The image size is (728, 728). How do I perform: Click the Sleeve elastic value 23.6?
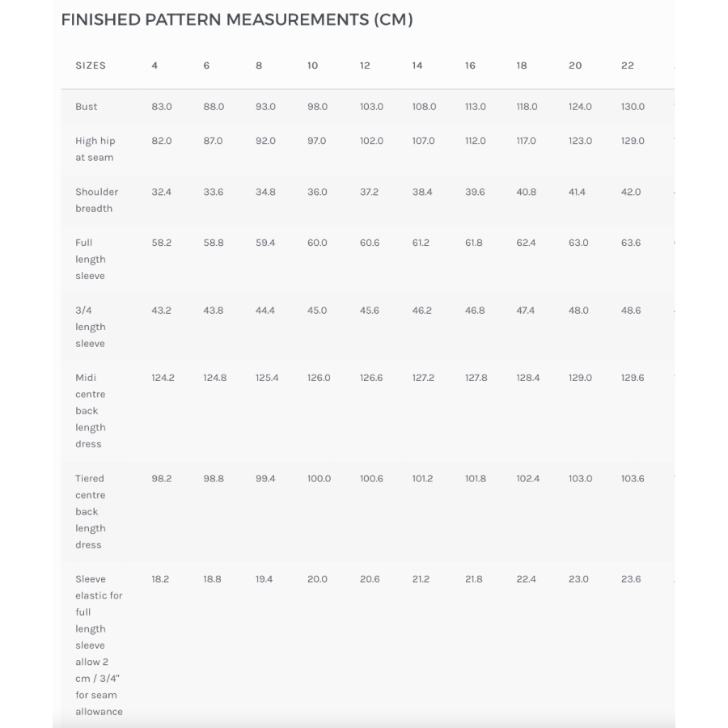(x=631, y=579)
